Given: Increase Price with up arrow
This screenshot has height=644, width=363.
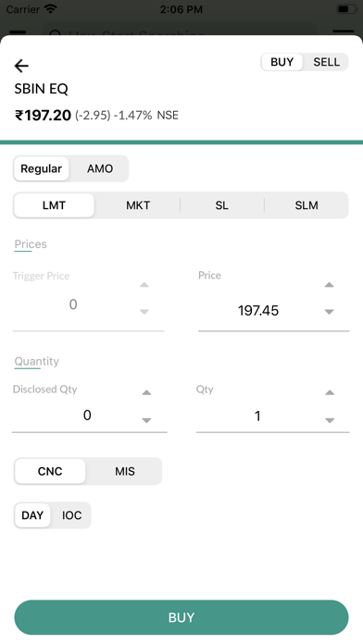Looking at the screenshot, I should pyautogui.click(x=329, y=285).
